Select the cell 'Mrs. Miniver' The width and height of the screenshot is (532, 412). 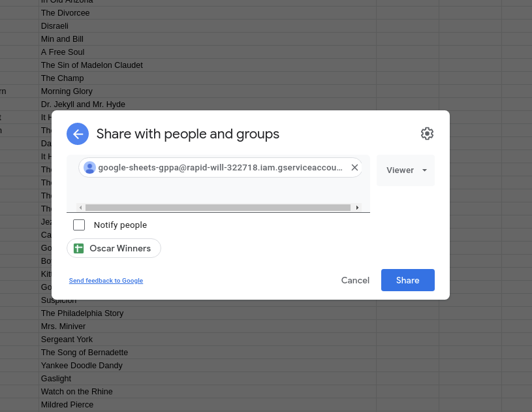click(x=208, y=326)
